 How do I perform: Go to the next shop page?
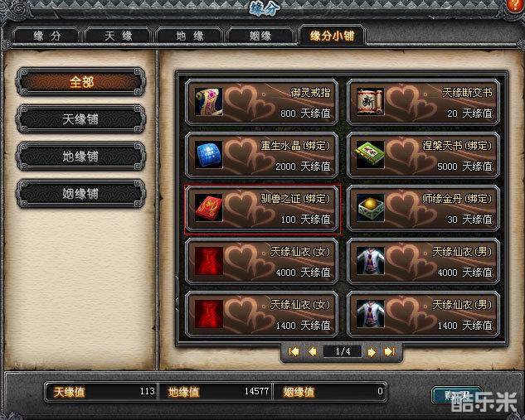pos(371,352)
